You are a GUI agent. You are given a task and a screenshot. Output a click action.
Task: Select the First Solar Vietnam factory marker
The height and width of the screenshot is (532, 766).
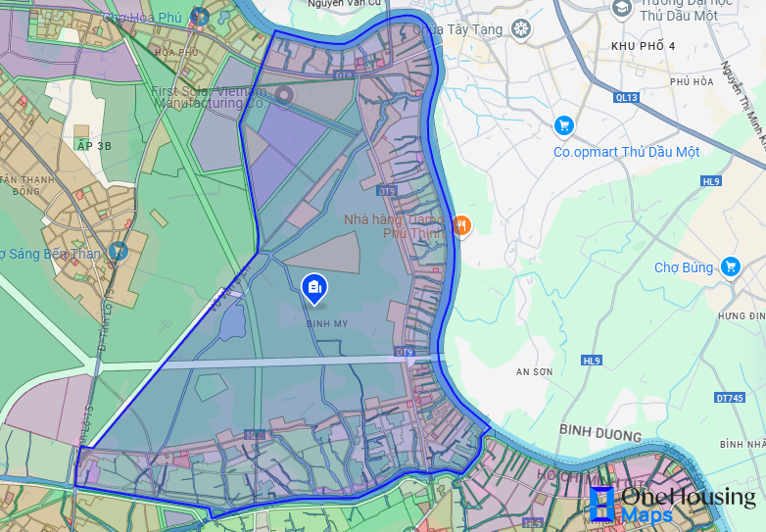284,95
